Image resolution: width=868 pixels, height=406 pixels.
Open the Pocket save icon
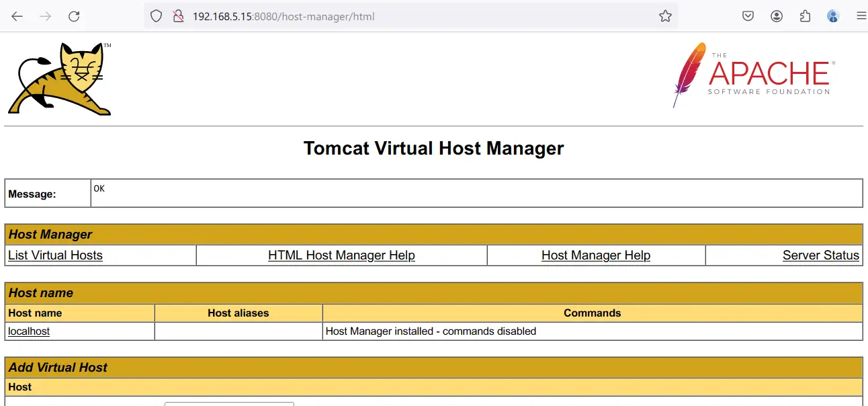(748, 16)
